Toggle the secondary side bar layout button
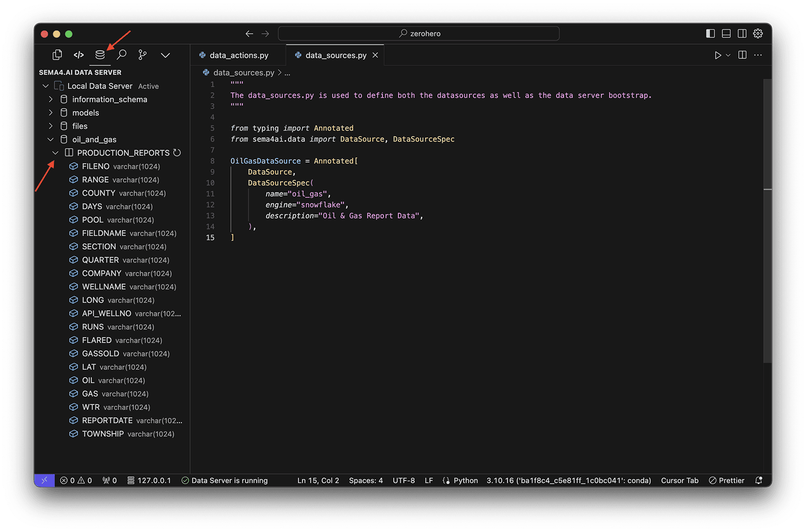 pyautogui.click(x=742, y=34)
